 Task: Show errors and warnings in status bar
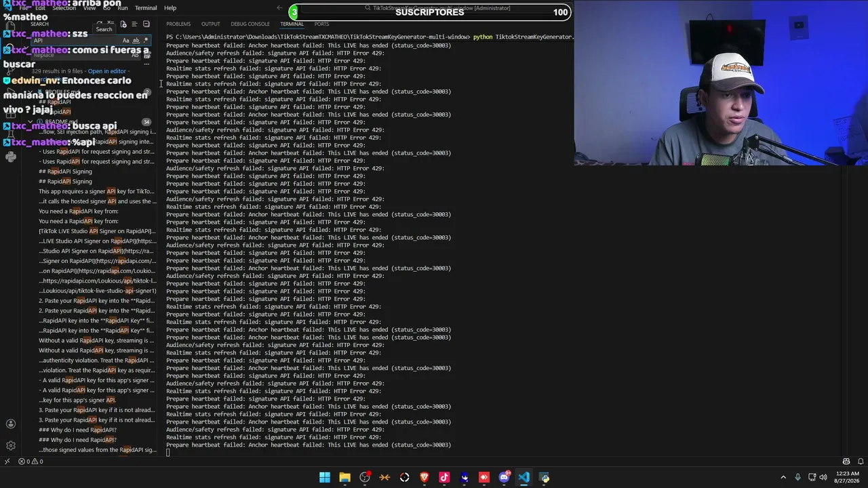point(31,462)
